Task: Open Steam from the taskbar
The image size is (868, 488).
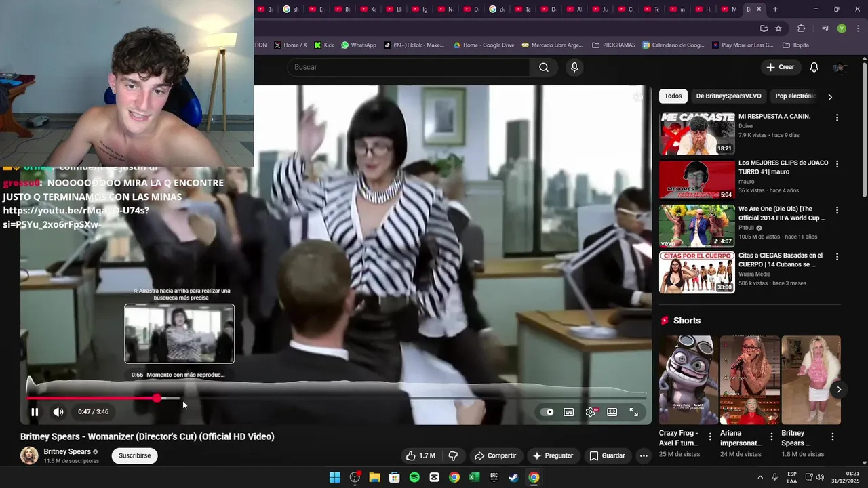Action: (x=514, y=477)
